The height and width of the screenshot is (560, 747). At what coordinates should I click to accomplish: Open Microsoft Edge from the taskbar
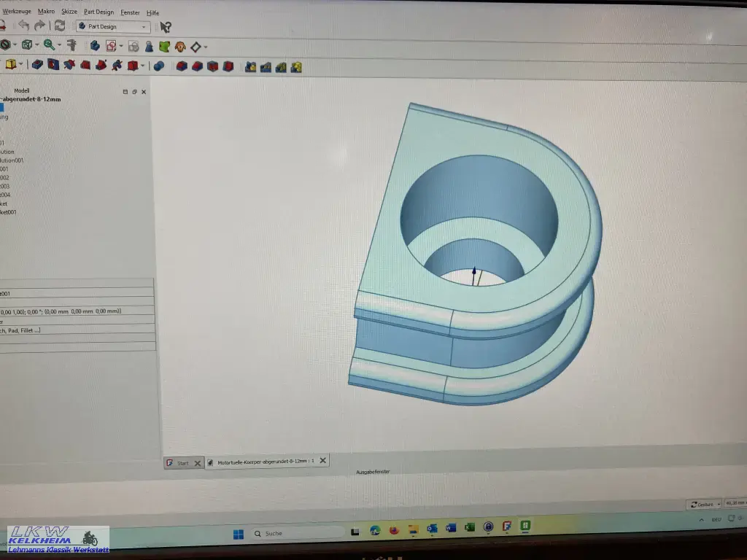click(375, 531)
